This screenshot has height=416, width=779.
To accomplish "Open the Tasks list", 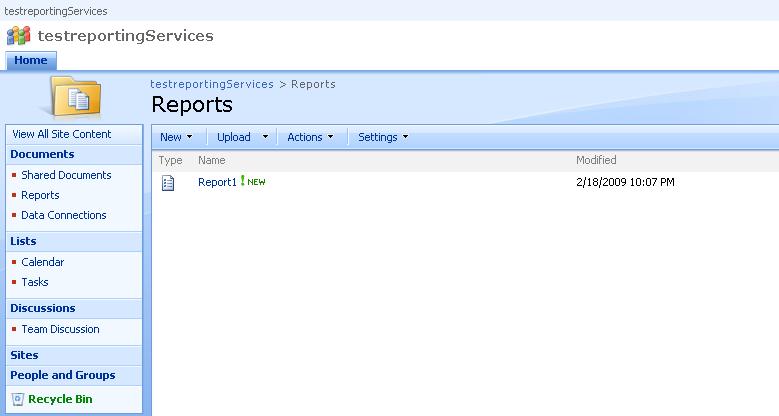I will [35, 282].
